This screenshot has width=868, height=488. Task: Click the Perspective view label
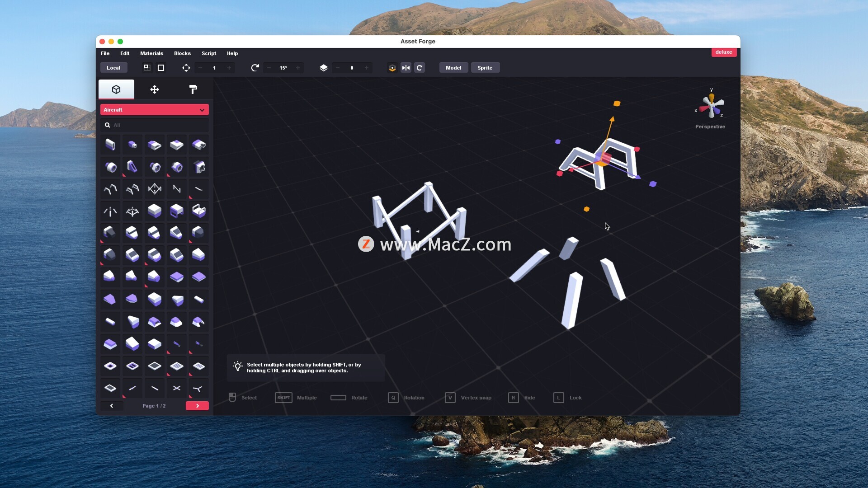(710, 127)
